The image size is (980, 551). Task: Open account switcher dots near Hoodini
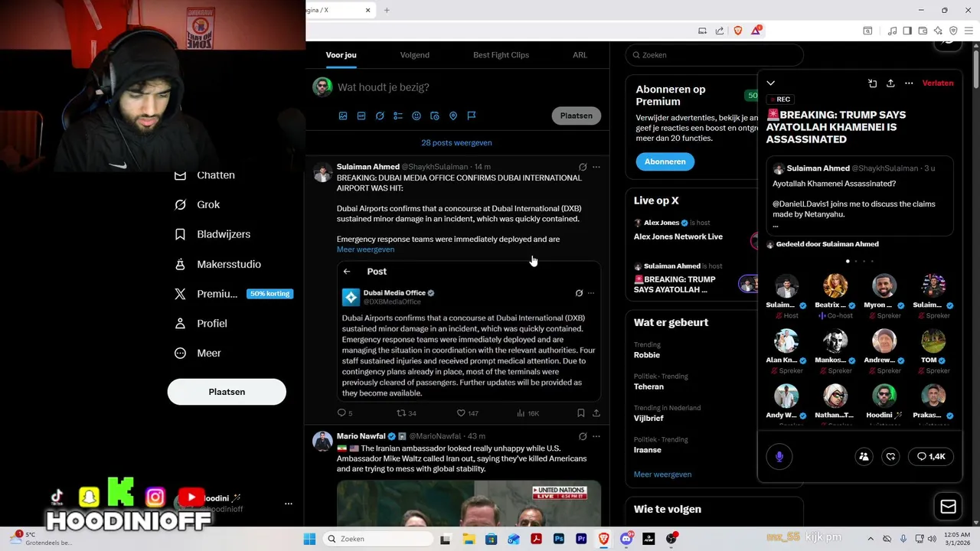[x=289, y=504]
